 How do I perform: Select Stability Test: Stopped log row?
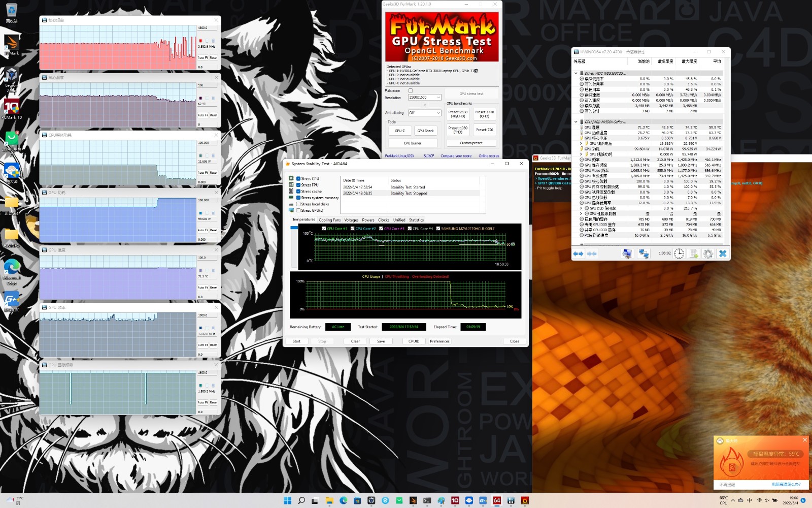click(x=410, y=193)
